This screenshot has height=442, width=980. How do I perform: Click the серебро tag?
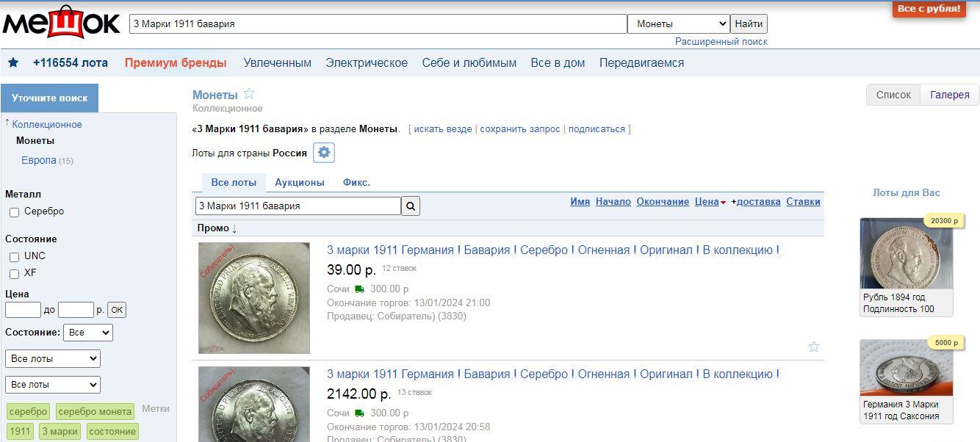29,412
